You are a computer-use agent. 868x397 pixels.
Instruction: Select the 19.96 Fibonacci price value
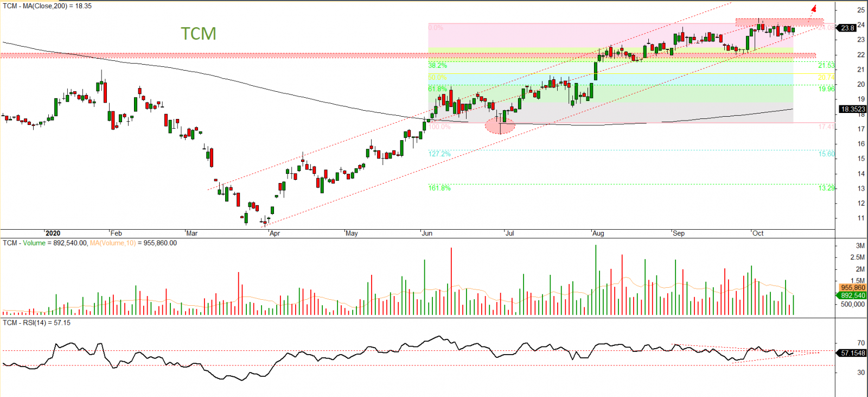tap(826, 89)
